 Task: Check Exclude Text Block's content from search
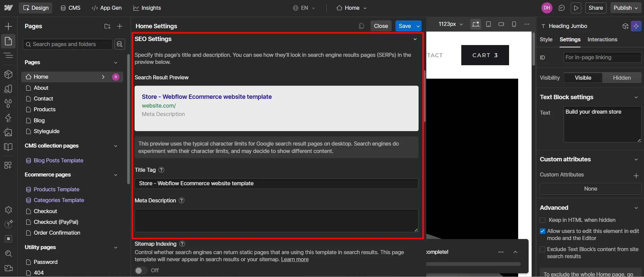542,249
